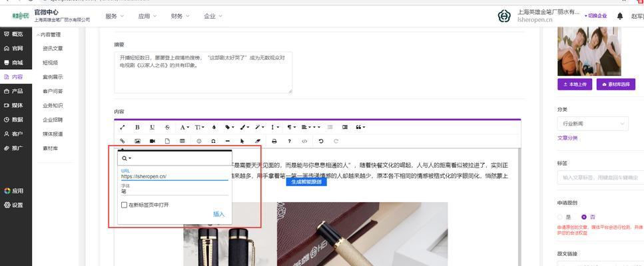
Task: Click 素材库选择 button
Action: [x=615, y=84]
